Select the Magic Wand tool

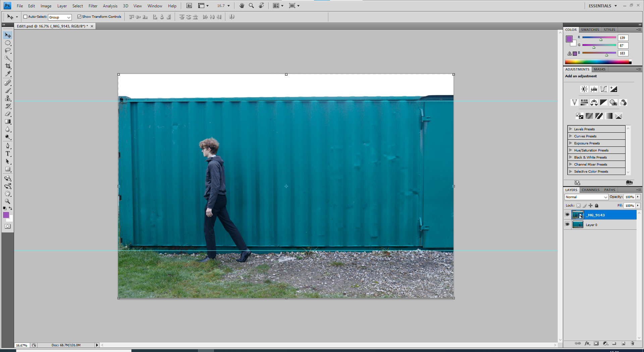click(x=8, y=58)
